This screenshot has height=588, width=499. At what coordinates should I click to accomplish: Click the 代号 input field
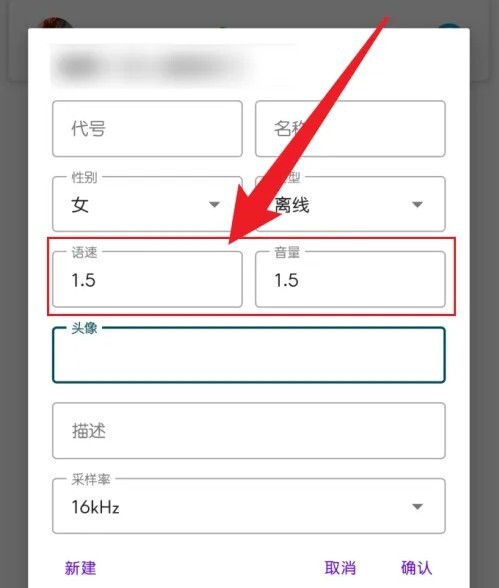click(147, 129)
